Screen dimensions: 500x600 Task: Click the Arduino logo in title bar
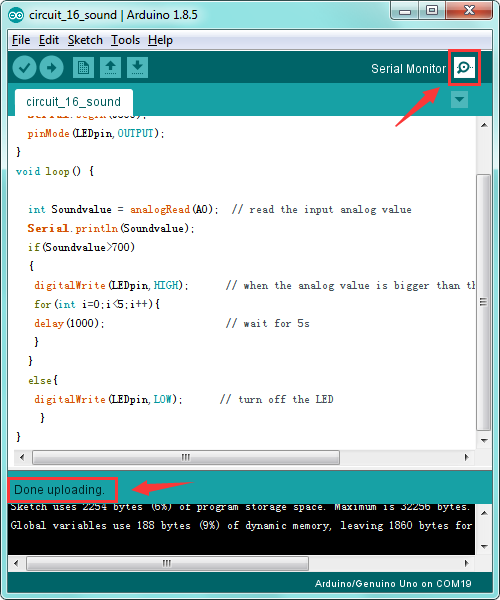(x=16, y=15)
